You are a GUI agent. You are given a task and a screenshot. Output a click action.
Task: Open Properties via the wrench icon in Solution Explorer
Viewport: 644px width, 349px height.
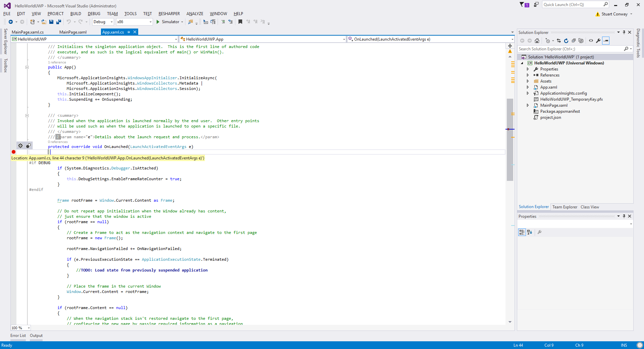tap(598, 41)
